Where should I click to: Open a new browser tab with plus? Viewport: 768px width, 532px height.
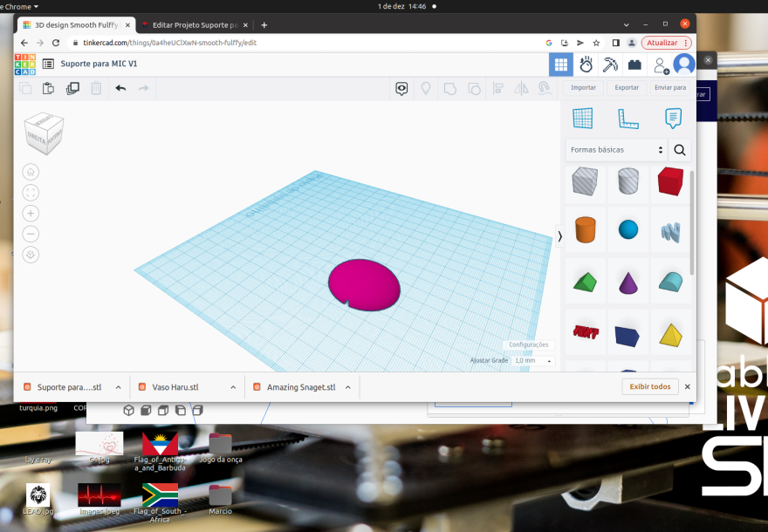[x=264, y=25]
